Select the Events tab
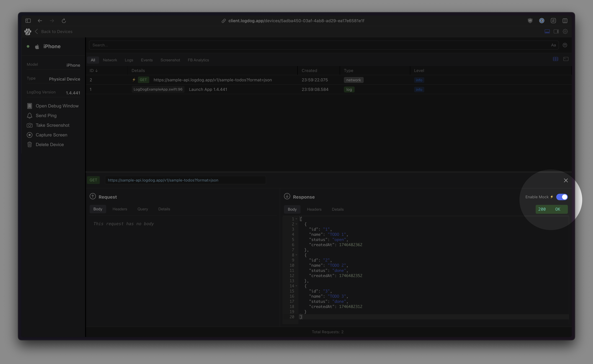Screen dimensions: 593x364 (x=147, y=60)
